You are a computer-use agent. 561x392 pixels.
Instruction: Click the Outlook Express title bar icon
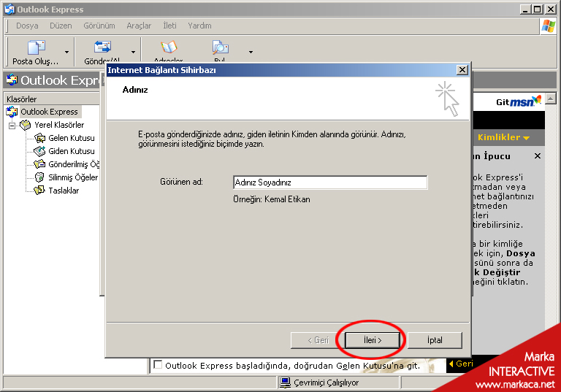pyautogui.click(x=9, y=9)
